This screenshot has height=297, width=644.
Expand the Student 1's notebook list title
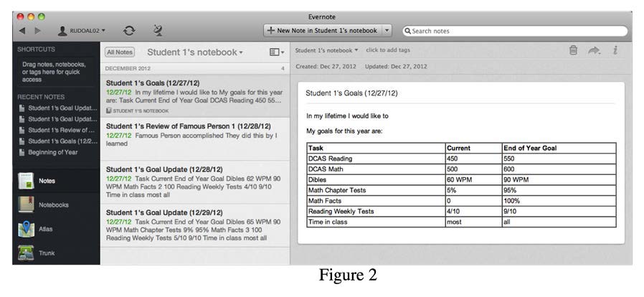click(194, 52)
